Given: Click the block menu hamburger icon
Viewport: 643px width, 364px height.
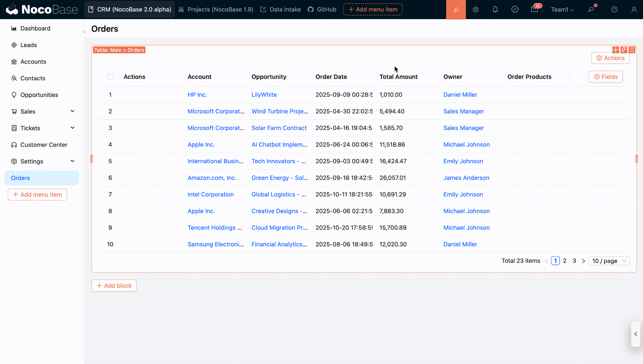Looking at the screenshot, I should click(x=632, y=50).
